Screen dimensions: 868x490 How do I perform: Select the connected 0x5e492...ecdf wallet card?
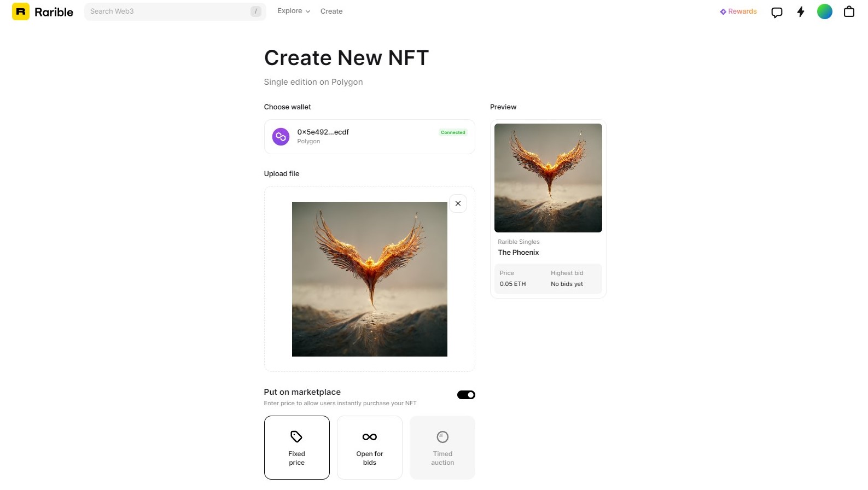[x=370, y=137]
